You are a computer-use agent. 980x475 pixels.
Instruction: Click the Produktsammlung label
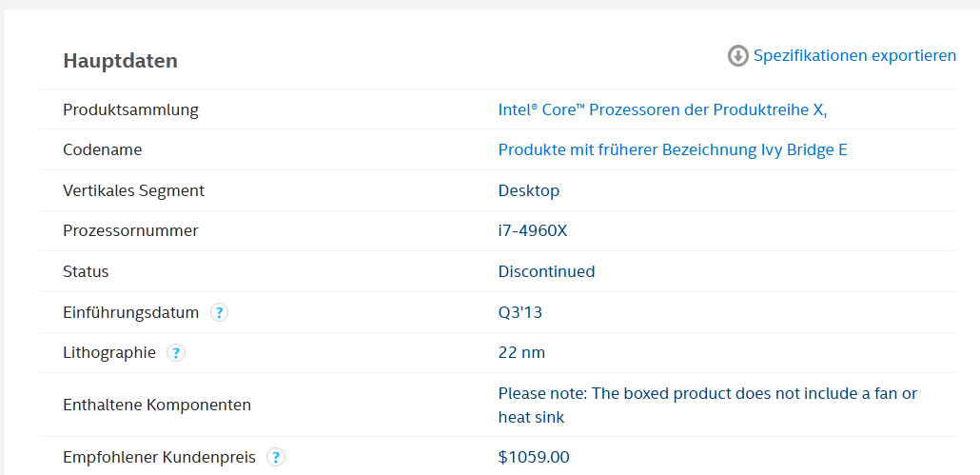point(130,110)
